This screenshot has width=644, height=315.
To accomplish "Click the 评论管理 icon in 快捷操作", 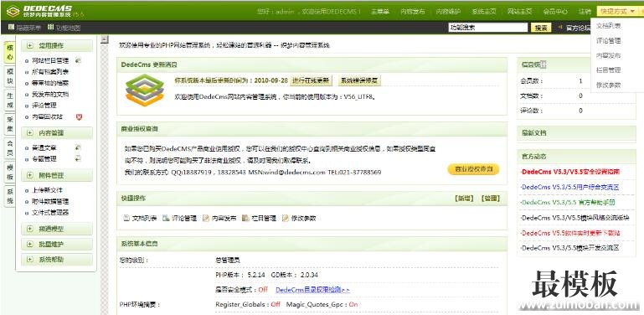I will [166, 218].
